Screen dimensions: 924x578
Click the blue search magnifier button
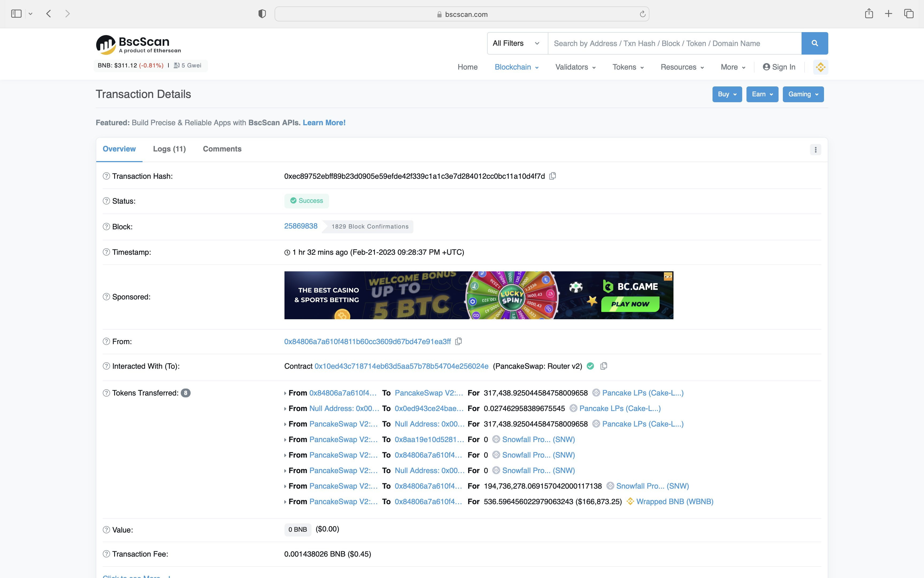coord(814,43)
